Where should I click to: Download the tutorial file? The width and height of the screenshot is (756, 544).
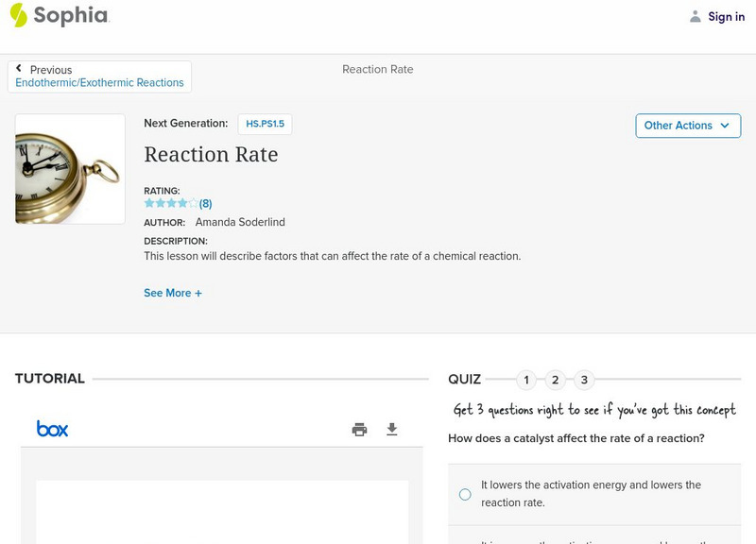pyautogui.click(x=392, y=430)
